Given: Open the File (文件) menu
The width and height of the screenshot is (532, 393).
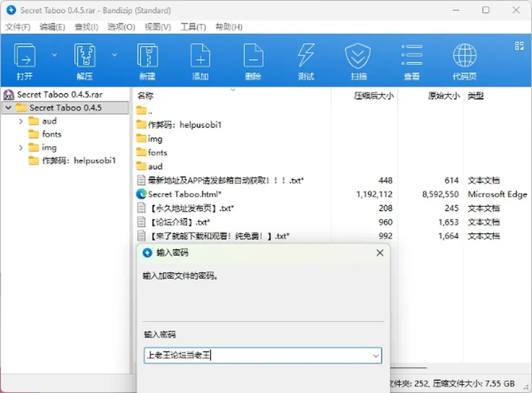Looking at the screenshot, I should pyautogui.click(x=18, y=27).
